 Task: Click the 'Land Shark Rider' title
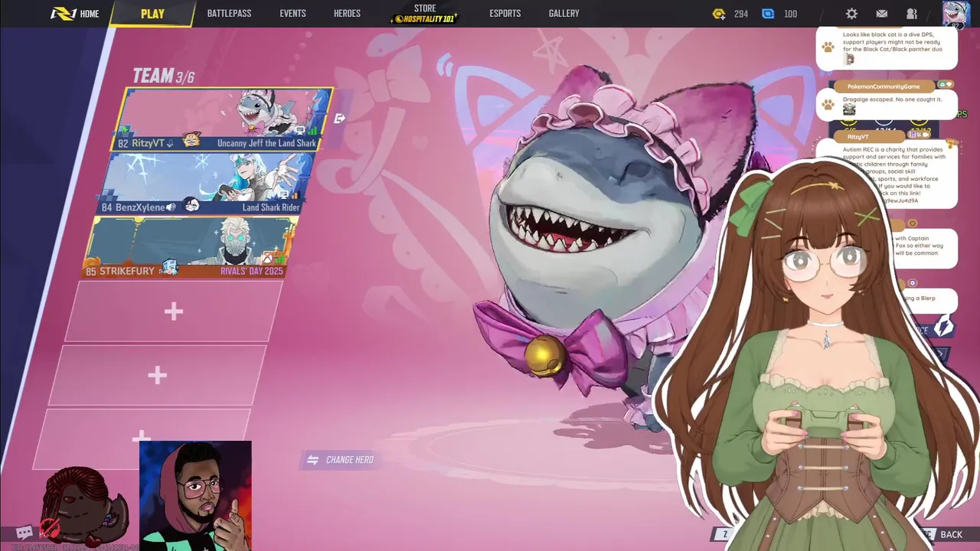[271, 207]
